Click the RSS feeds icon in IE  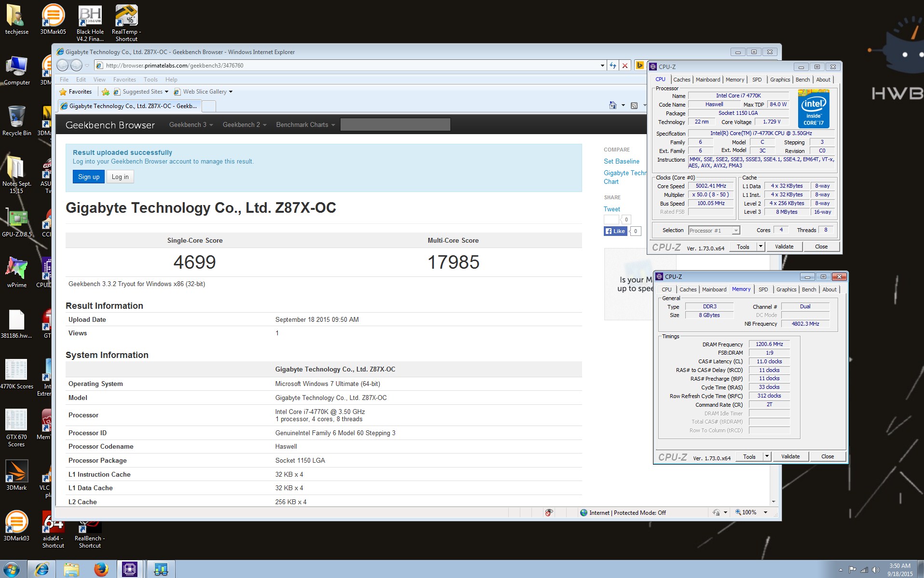634,105
